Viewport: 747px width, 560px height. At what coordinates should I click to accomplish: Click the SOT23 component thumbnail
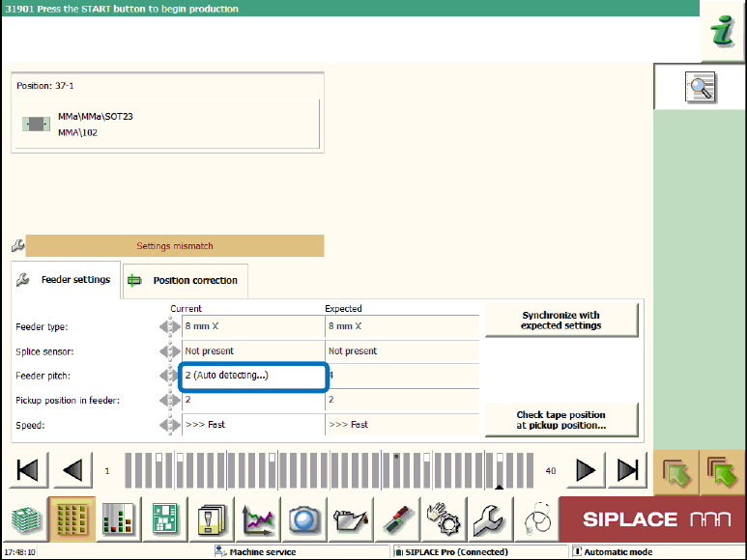click(x=36, y=125)
